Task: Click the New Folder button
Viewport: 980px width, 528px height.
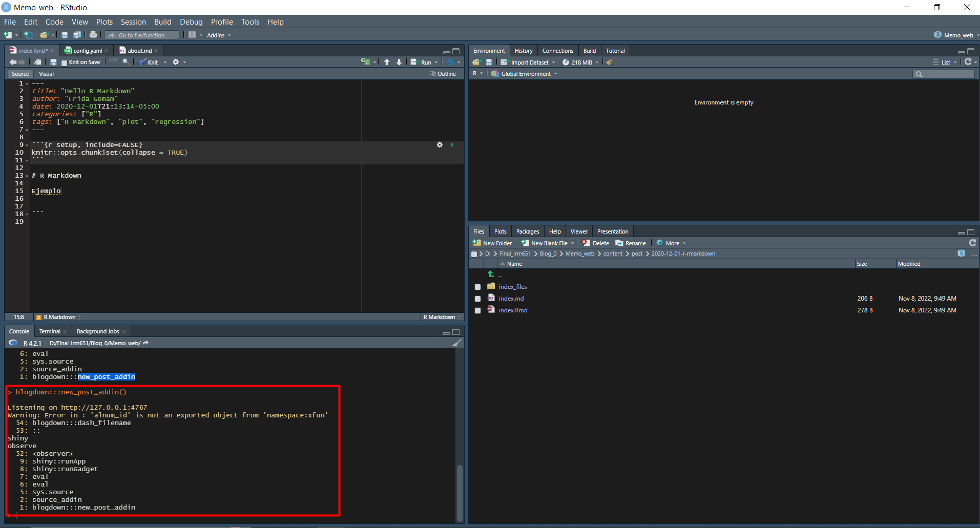Action: tap(492, 243)
